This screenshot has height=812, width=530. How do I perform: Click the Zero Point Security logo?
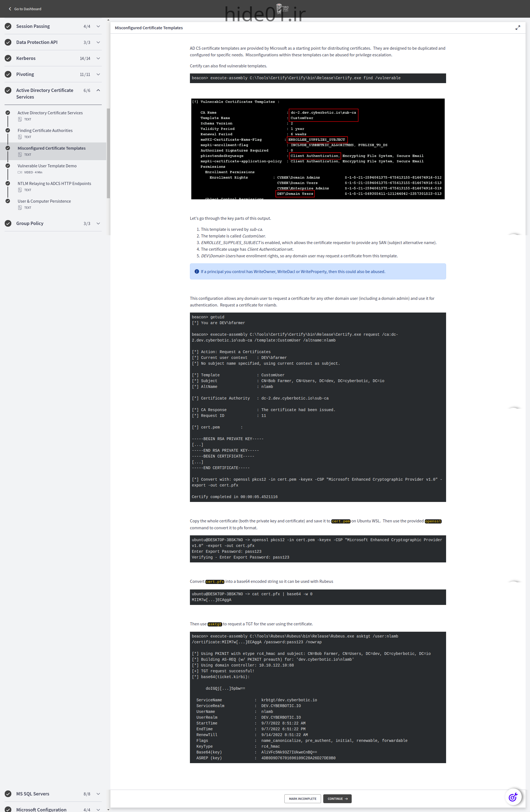(282, 9)
